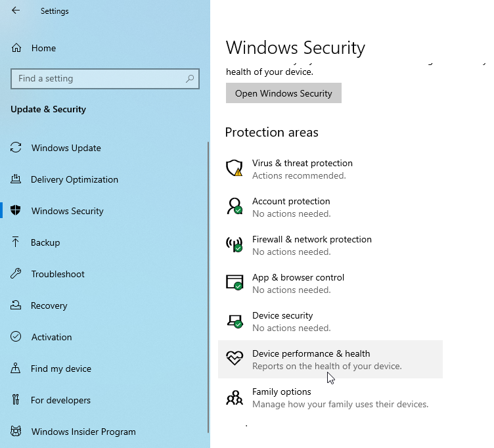Viewport: 494px width, 448px height.
Task: Click the Windows Update sync icon
Action: point(16,147)
